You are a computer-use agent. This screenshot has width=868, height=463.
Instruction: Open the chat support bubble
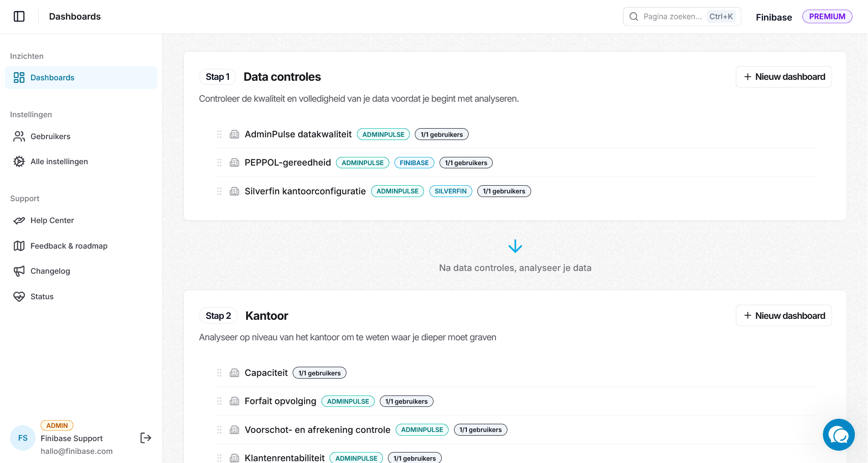tap(839, 435)
